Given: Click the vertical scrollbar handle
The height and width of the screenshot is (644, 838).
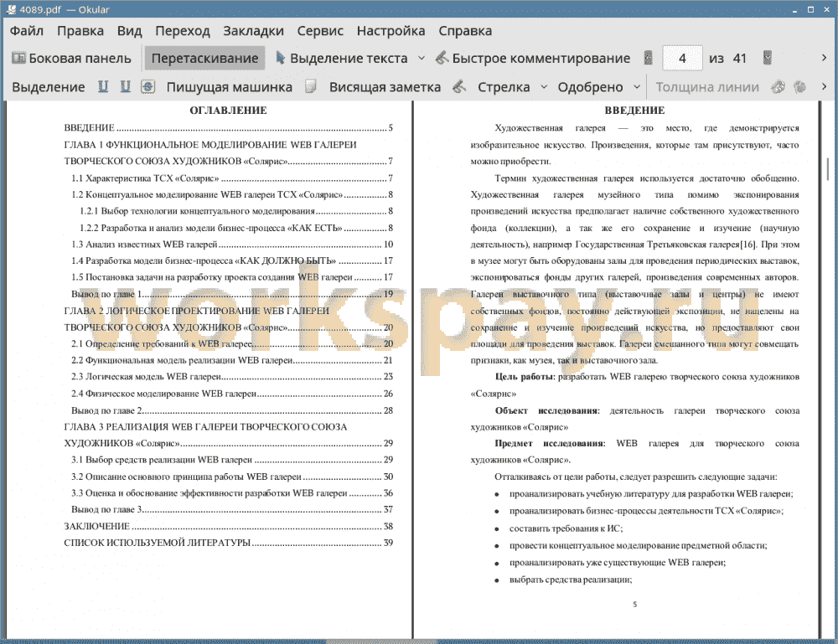Looking at the screenshot, I should click(x=828, y=168).
